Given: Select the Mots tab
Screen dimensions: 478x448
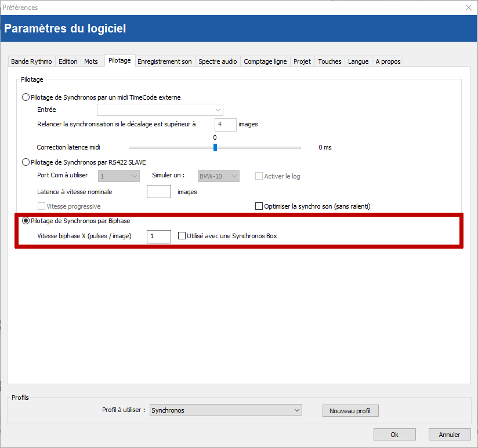Looking at the screenshot, I should point(91,61).
